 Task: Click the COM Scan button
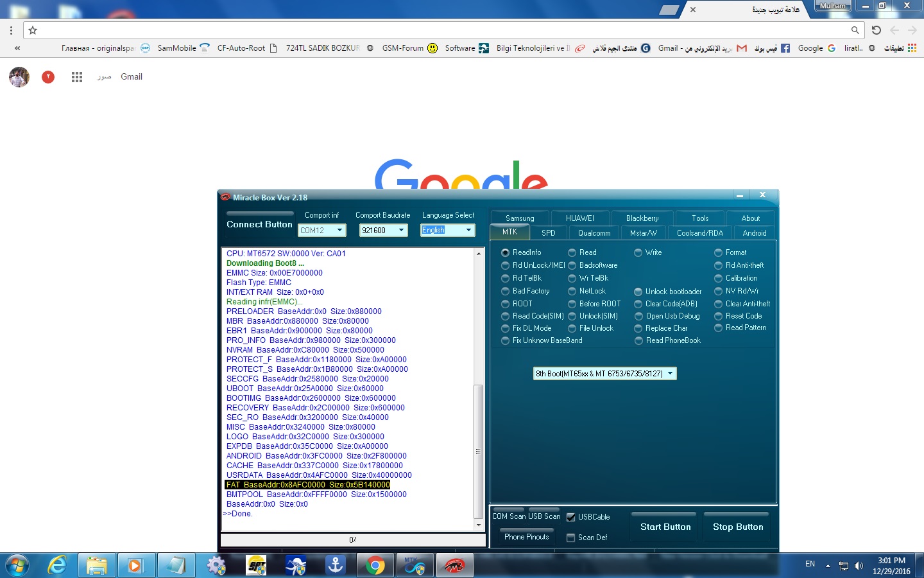509,516
